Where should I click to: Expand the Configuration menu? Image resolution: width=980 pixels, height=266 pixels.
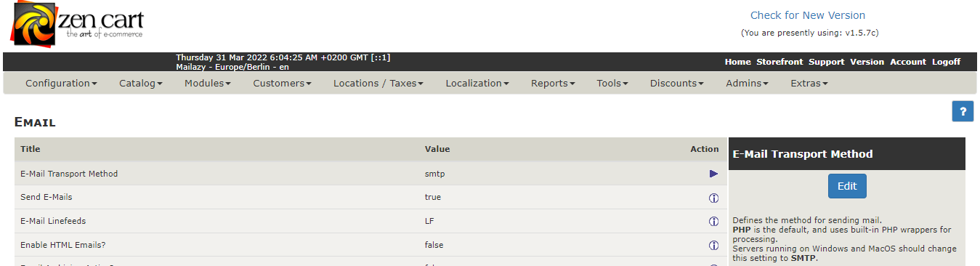61,84
